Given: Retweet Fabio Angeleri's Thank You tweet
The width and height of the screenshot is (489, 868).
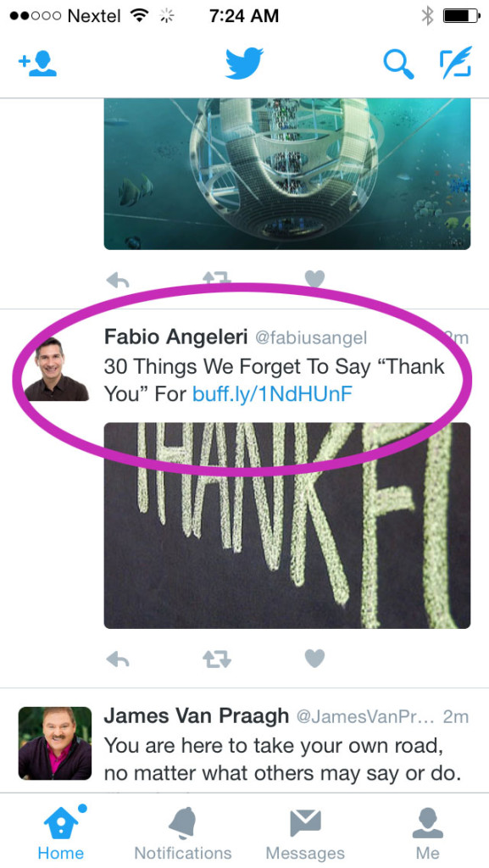Looking at the screenshot, I should coord(216,659).
